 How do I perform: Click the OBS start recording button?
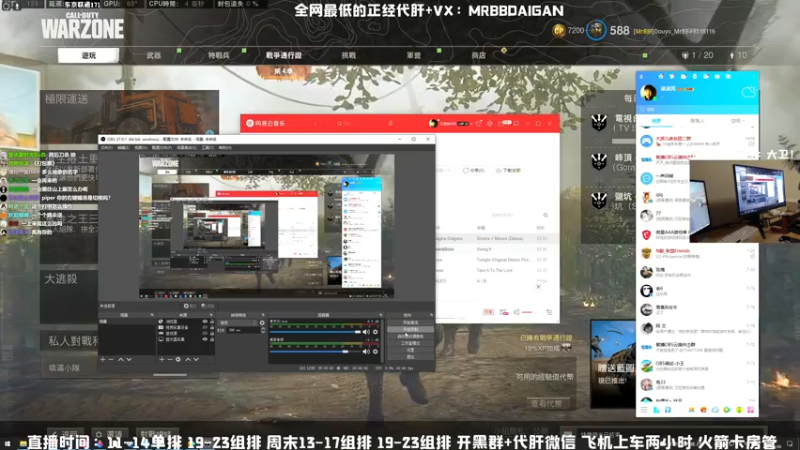[410, 330]
